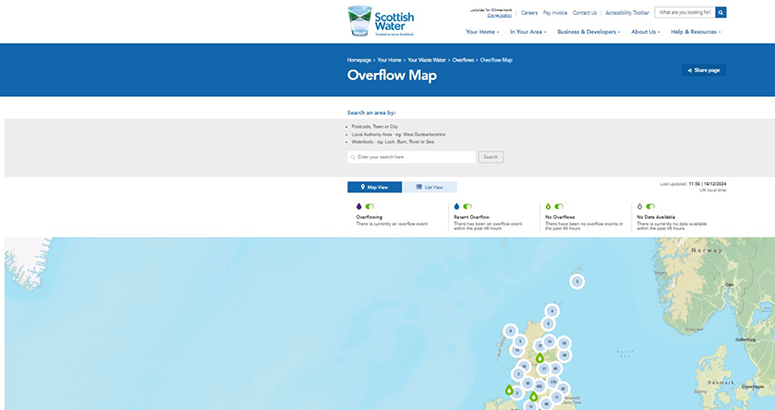Toggle the No Data Available filter switch
This screenshot has height=410, width=775.
click(x=651, y=206)
